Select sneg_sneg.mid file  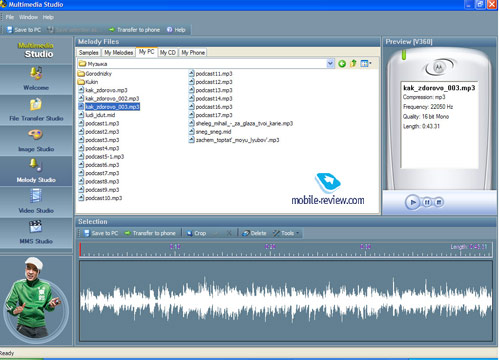click(x=210, y=132)
